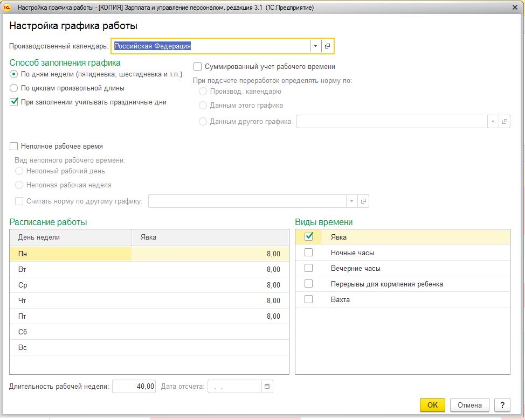525x420 pixels.
Task: Click the OK button
Action: point(433,405)
